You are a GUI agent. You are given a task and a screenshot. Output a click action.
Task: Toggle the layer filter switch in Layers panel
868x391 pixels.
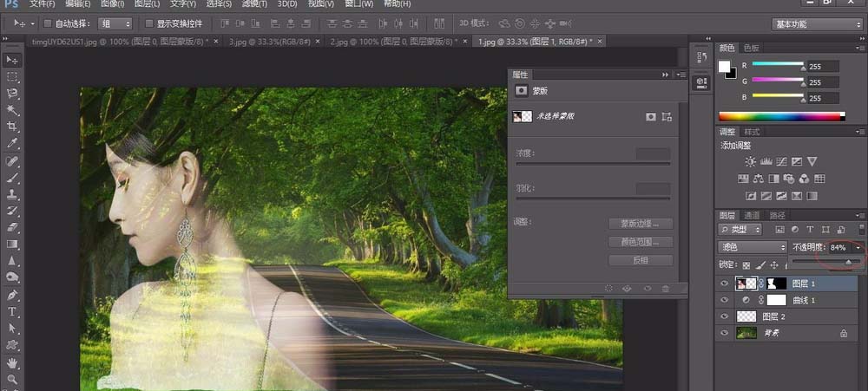click(x=861, y=228)
